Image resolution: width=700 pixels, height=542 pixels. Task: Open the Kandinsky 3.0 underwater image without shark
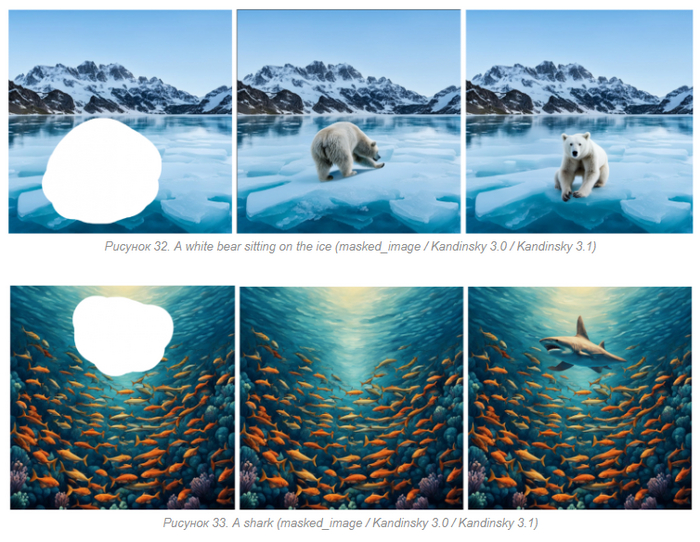pyautogui.click(x=351, y=397)
